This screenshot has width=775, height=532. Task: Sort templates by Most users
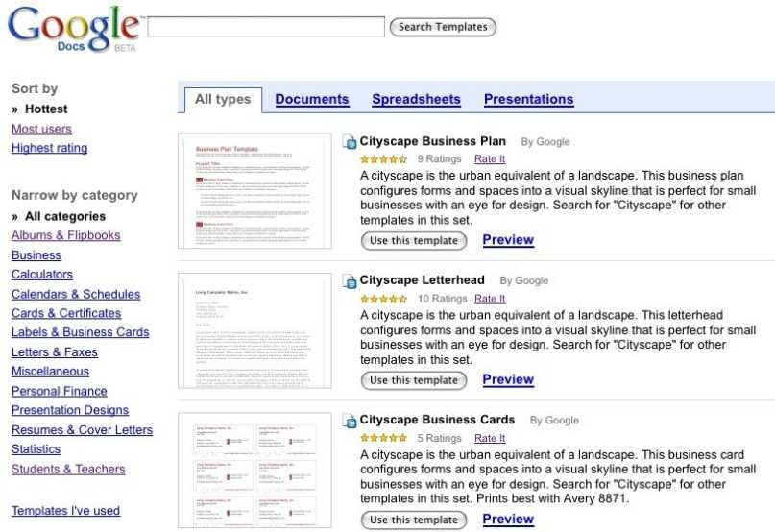(41, 129)
